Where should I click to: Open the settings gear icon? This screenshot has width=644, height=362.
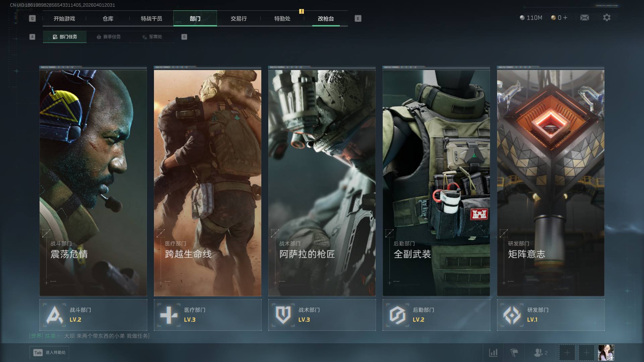(x=606, y=17)
